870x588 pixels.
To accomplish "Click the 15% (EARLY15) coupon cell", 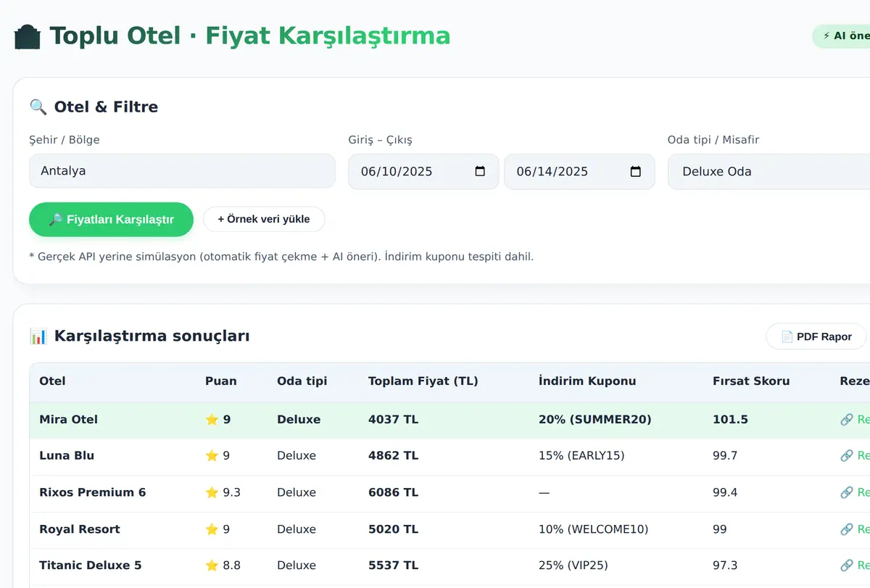I will click(x=581, y=456).
